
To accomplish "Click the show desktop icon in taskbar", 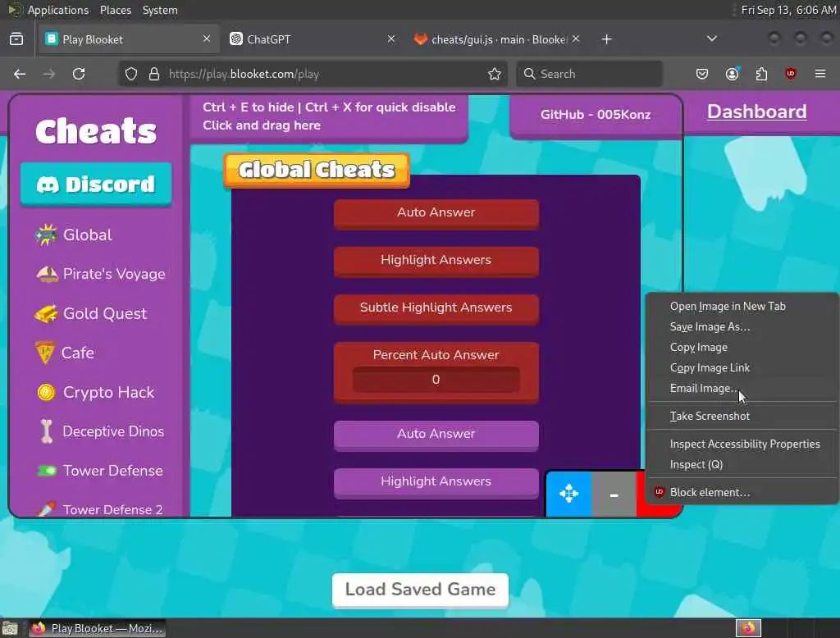I will pyautogui.click(x=10, y=628).
